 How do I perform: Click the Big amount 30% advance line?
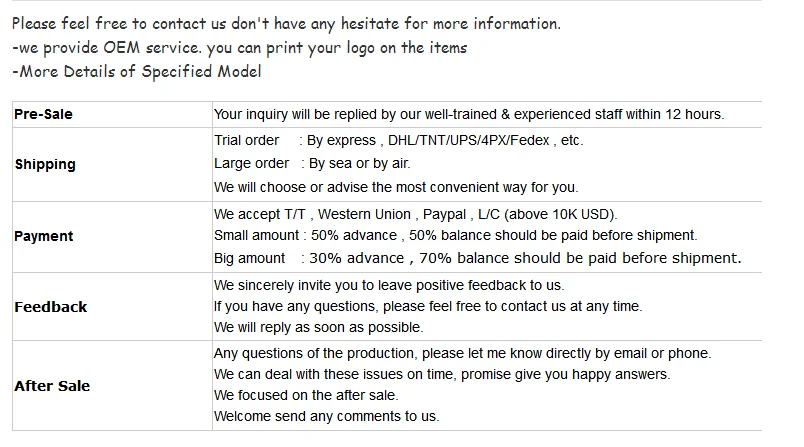click(x=477, y=258)
